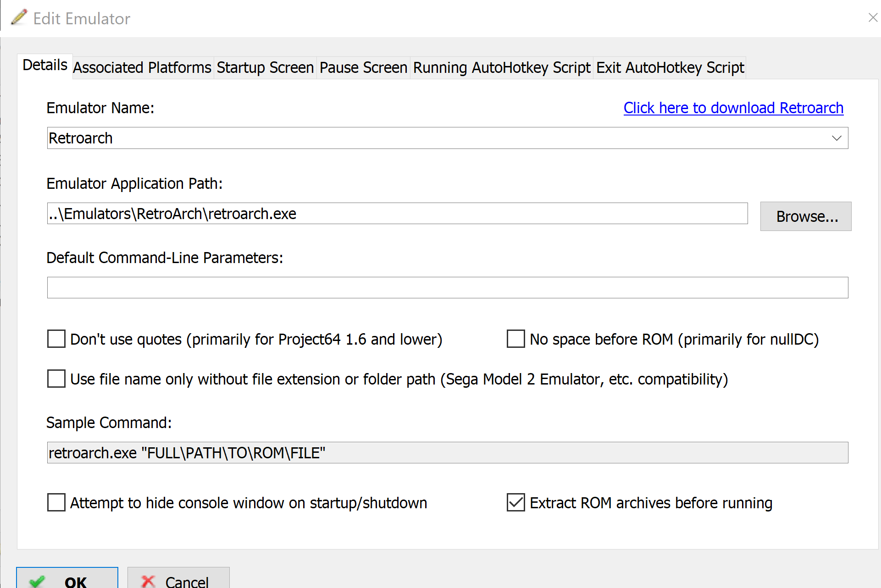This screenshot has width=881, height=588.
Task: Click Browse to locate the emulator
Action: pyautogui.click(x=806, y=216)
